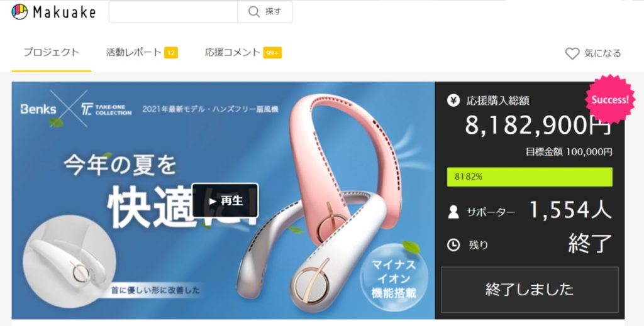Screen dimensions: 644x326
Task: Open the プロジェクト tab
Action: 52,53
